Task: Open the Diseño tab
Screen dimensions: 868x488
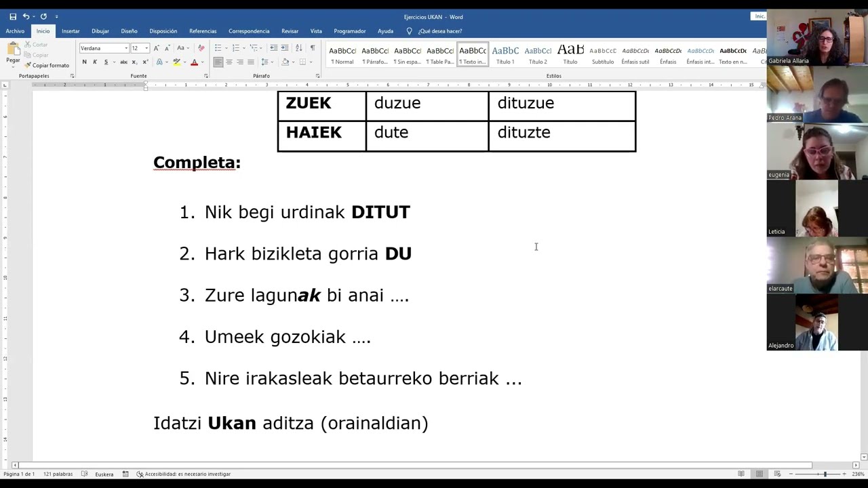Action: pos(129,31)
